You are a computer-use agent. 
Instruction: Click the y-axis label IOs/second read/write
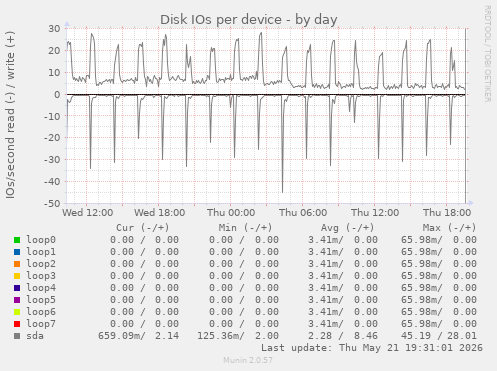[10, 115]
